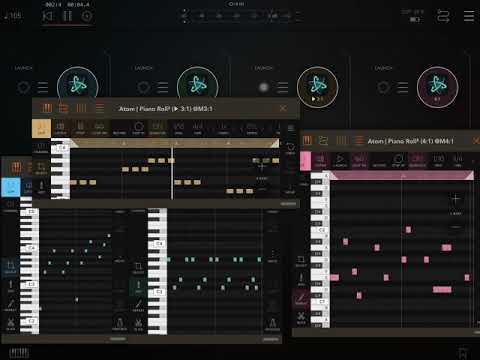Open the AUM MIDI routing matrix

click(443, 16)
